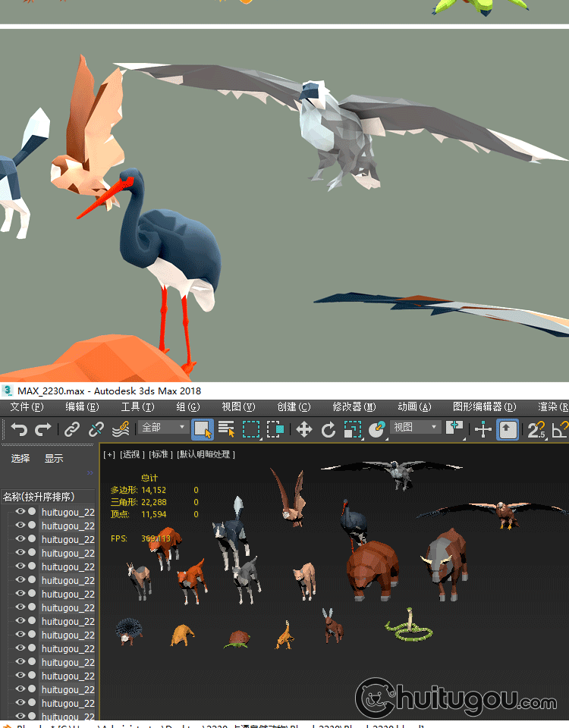Hide the second huitugou_22 object via eye icon
569x728 pixels.
click(20, 526)
